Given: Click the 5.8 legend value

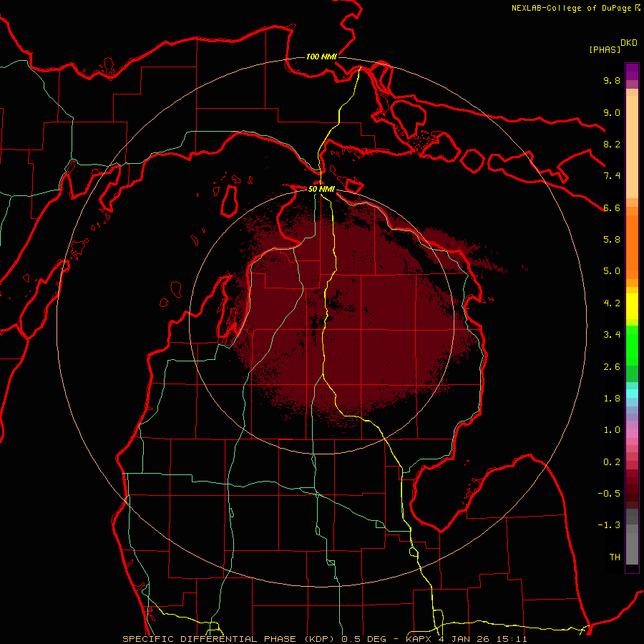Looking at the screenshot, I should coord(612,240).
